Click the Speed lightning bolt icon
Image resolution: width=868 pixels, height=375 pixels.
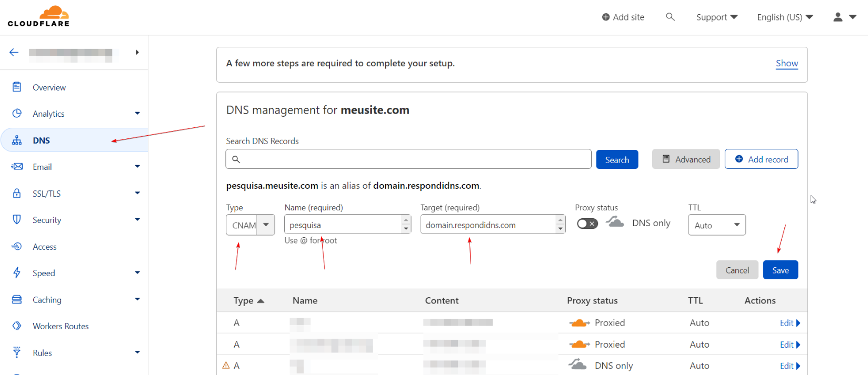[x=17, y=272]
